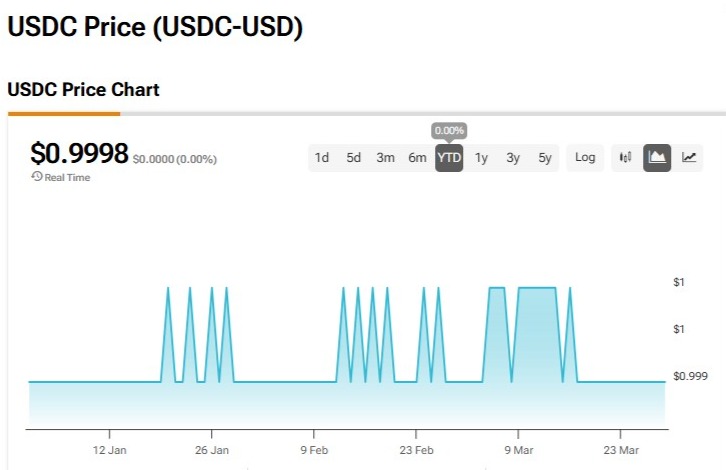Select the 5d time range
This screenshot has height=470, width=726.
(x=353, y=158)
